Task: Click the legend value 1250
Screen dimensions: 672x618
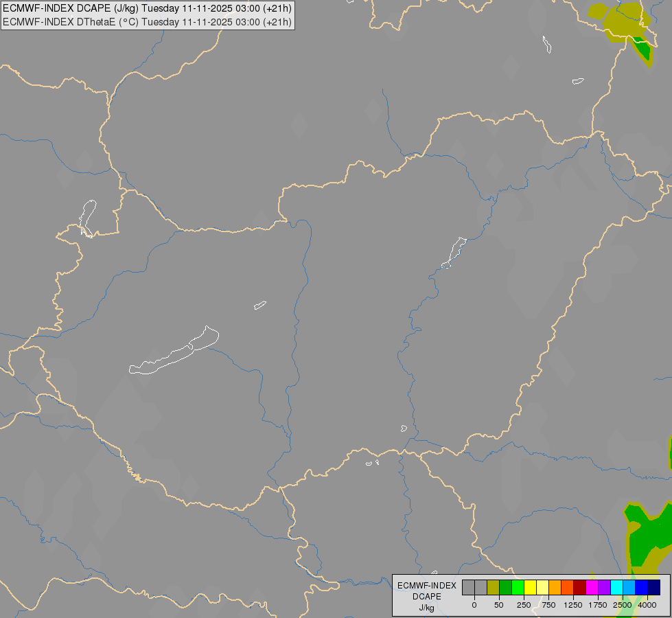Action: tap(573, 605)
